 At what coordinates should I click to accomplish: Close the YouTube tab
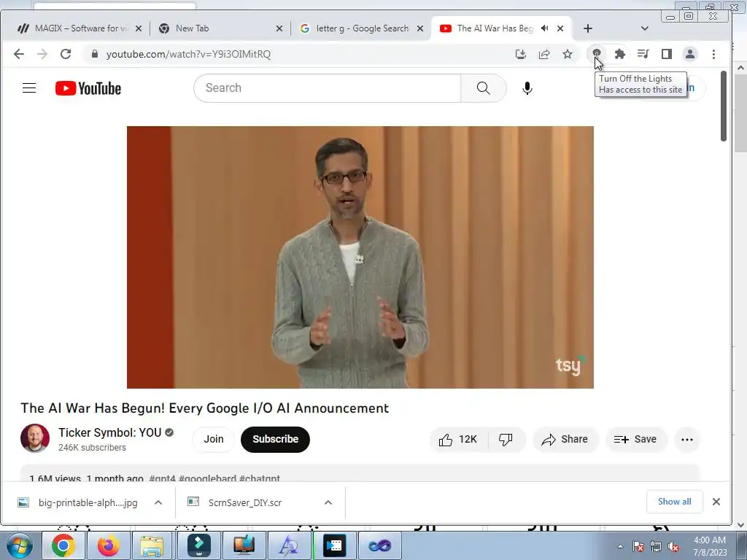(x=560, y=28)
